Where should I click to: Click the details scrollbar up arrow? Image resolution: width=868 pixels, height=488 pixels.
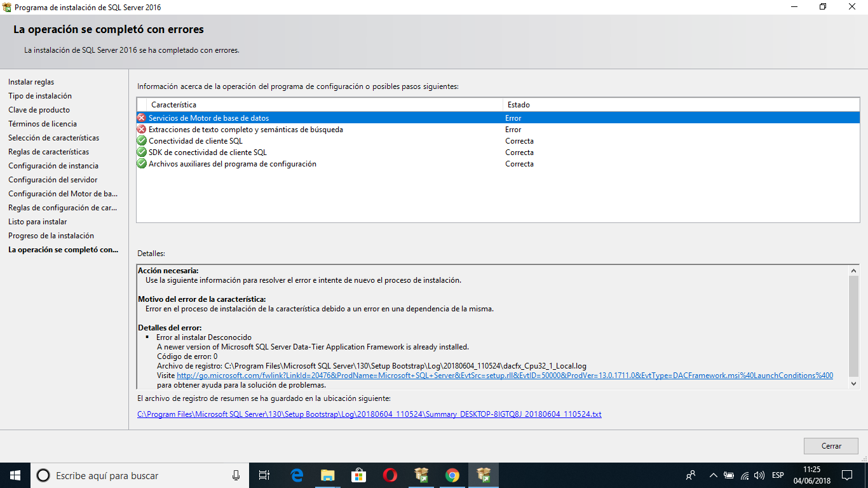(853, 271)
